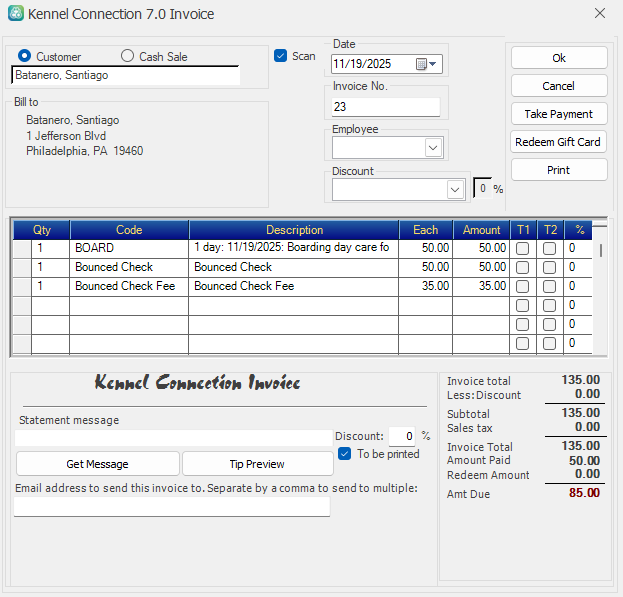Viewport: 623px width, 597px height.
Task: Uncheck the Scan checkbox
Action: pyautogui.click(x=281, y=56)
